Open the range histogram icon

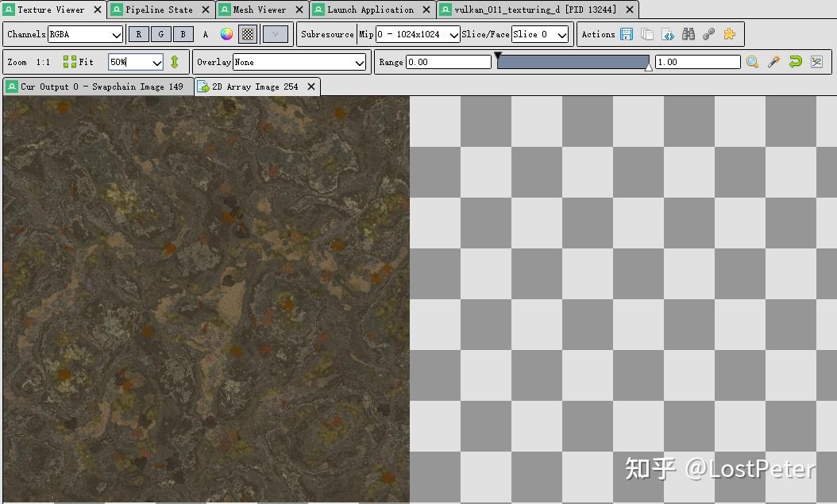(818, 62)
